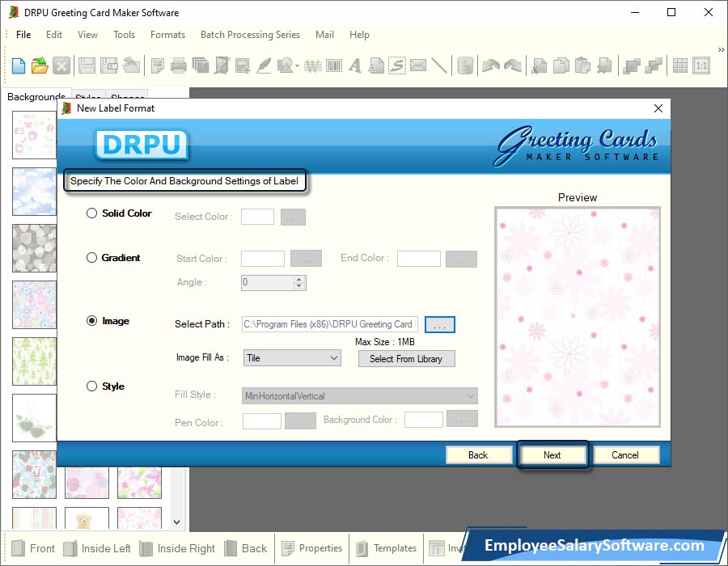Click the New document toolbar icon
Screen dimensions: 728x566
click(x=18, y=65)
